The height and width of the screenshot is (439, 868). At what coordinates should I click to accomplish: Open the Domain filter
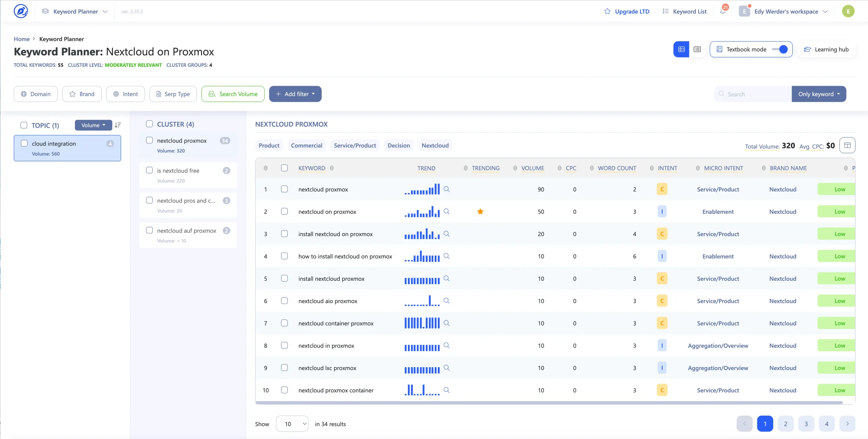click(36, 94)
